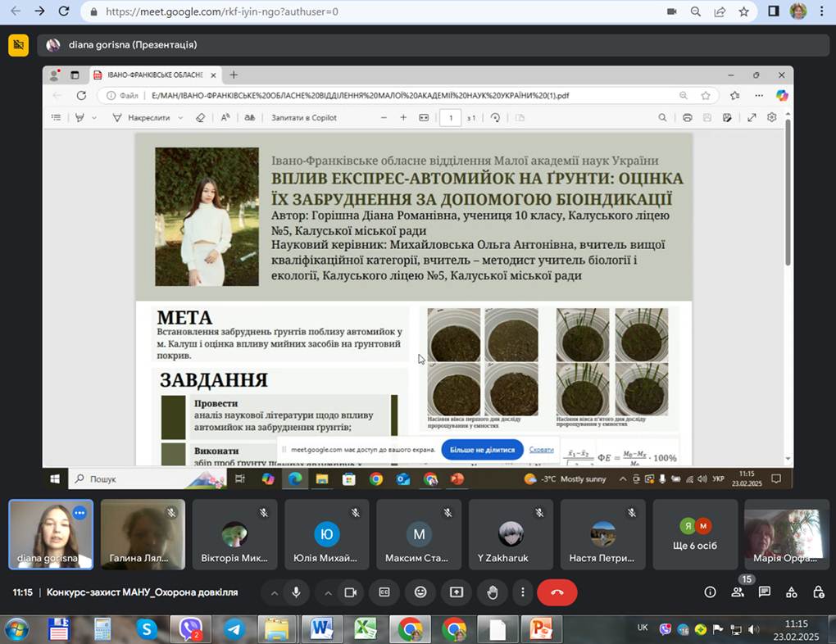This screenshot has height=644, width=836.
Task: Raise your hand in Google Meet
Action: 493,592
